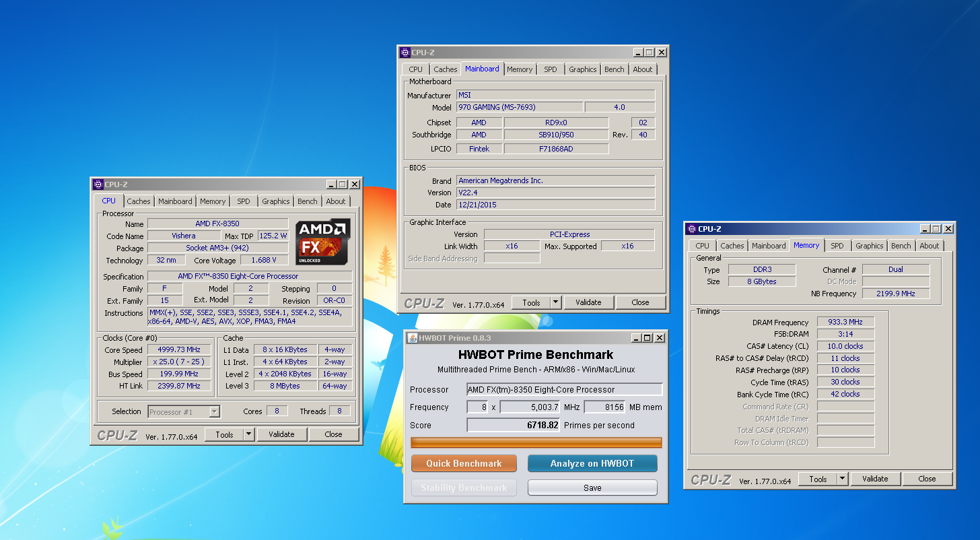Viewport: 980px width, 540px height.
Task: Click the Core Speed 4999.73 MHz value
Action: click(x=180, y=349)
